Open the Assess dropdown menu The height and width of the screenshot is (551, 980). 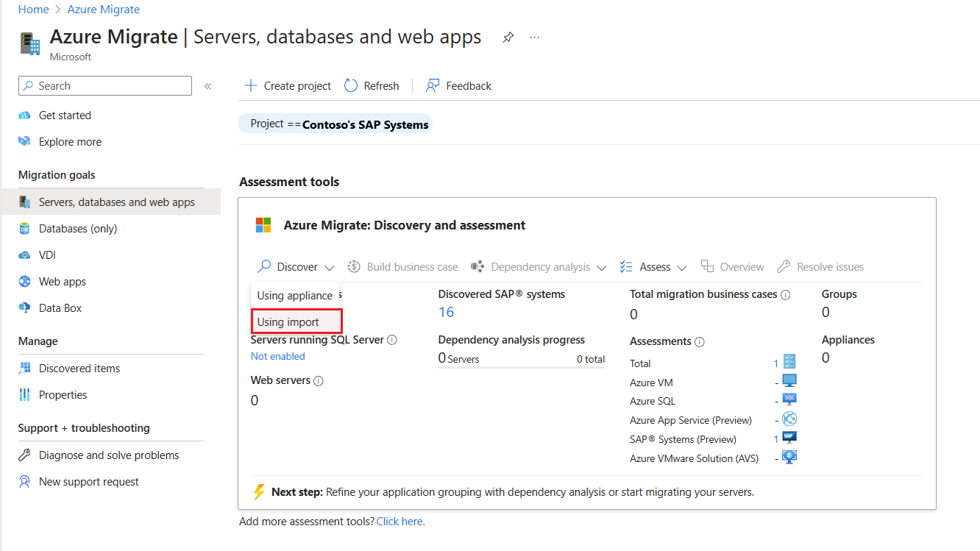[653, 267]
